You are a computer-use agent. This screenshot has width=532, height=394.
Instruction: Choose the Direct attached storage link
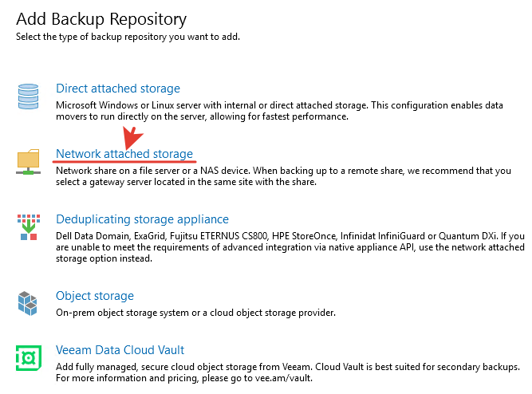118,89
